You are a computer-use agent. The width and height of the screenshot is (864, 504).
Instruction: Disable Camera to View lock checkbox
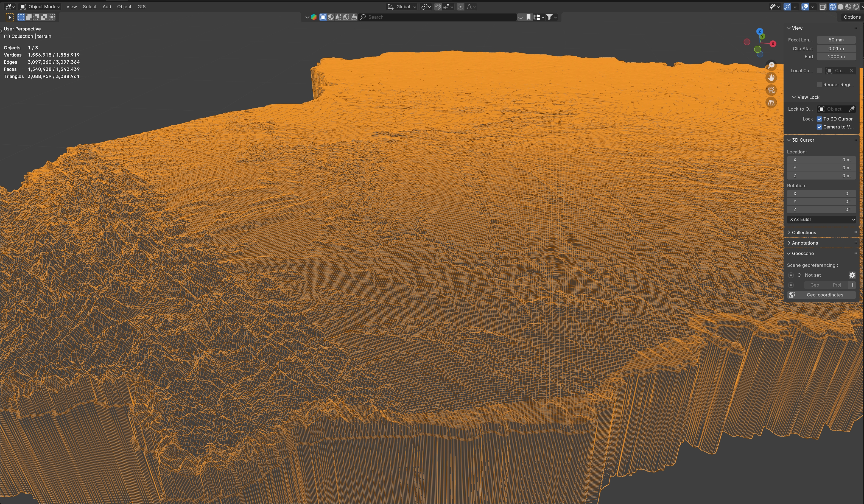[x=820, y=127]
